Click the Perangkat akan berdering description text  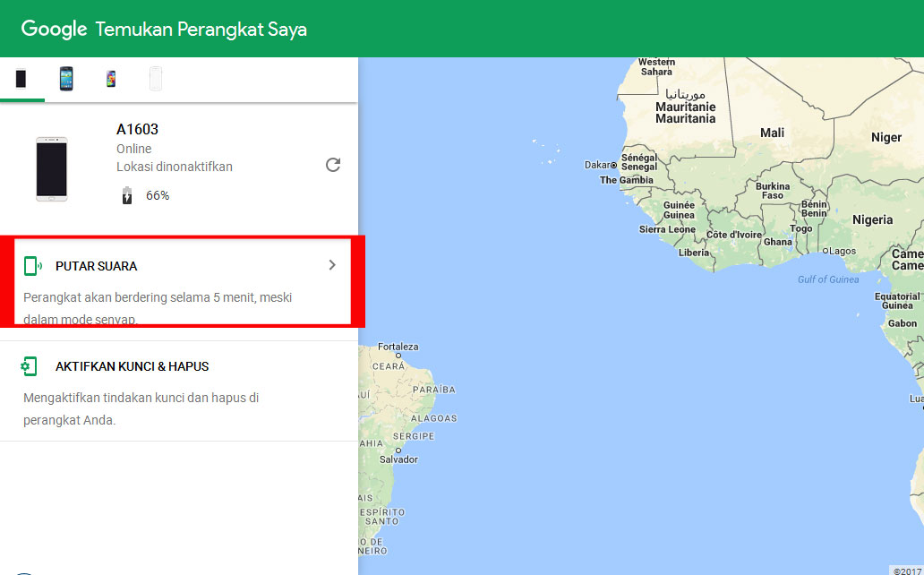click(158, 308)
